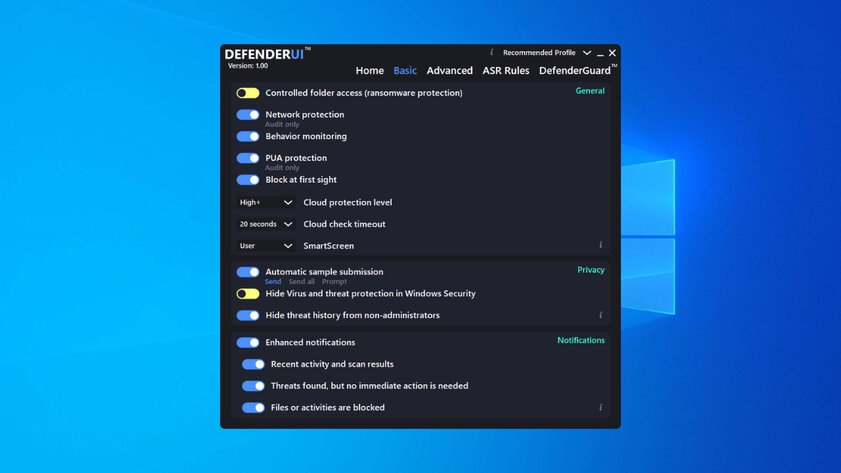Choose Prompt for sample submission
This screenshot has height=473, width=841.
click(x=334, y=282)
